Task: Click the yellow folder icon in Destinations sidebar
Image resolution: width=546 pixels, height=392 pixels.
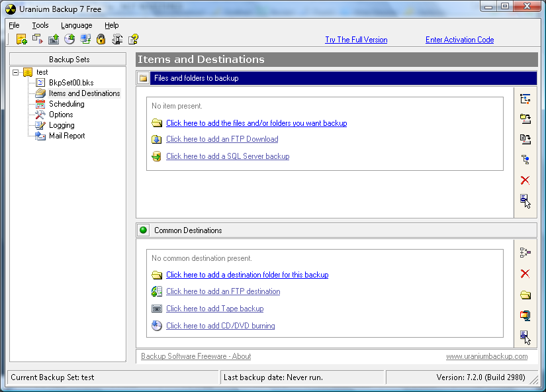Action: [525, 295]
